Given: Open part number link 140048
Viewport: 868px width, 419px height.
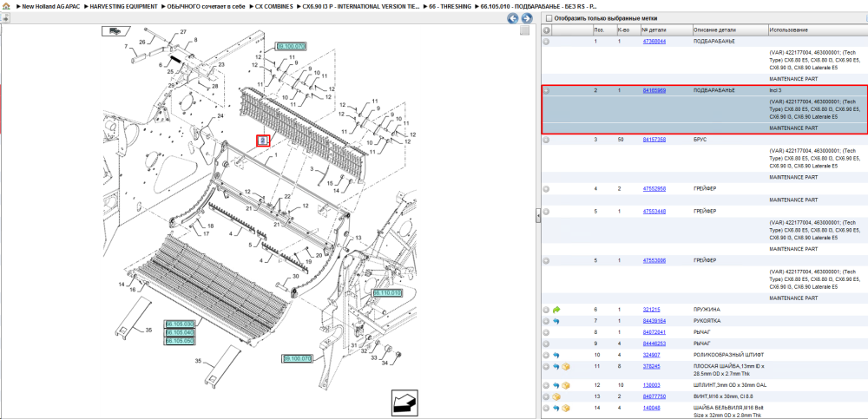Looking at the screenshot, I should point(651,409).
